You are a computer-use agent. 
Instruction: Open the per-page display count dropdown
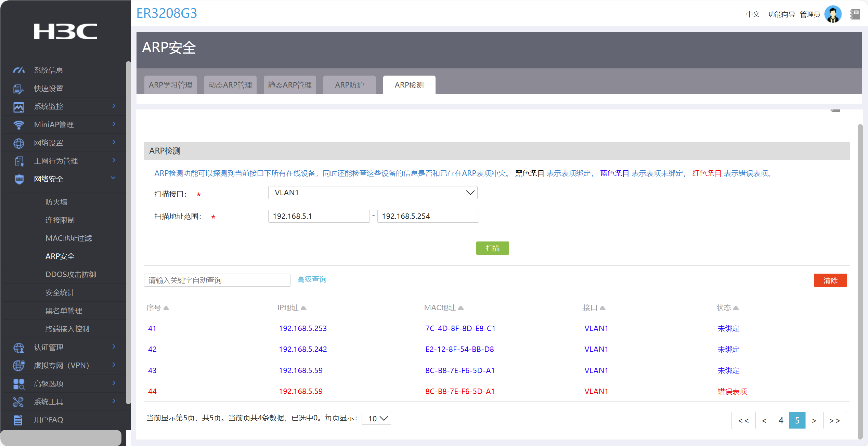pyautogui.click(x=376, y=418)
